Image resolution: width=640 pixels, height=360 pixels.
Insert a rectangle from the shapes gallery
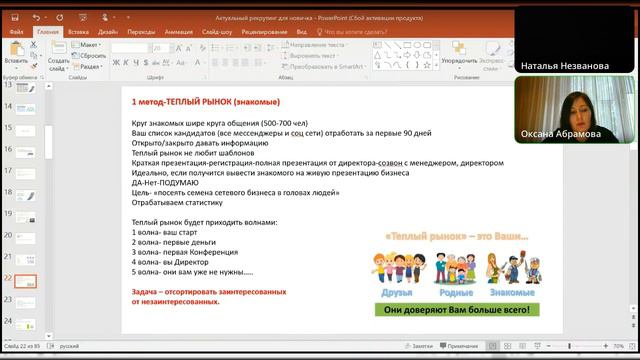tap(407, 45)
